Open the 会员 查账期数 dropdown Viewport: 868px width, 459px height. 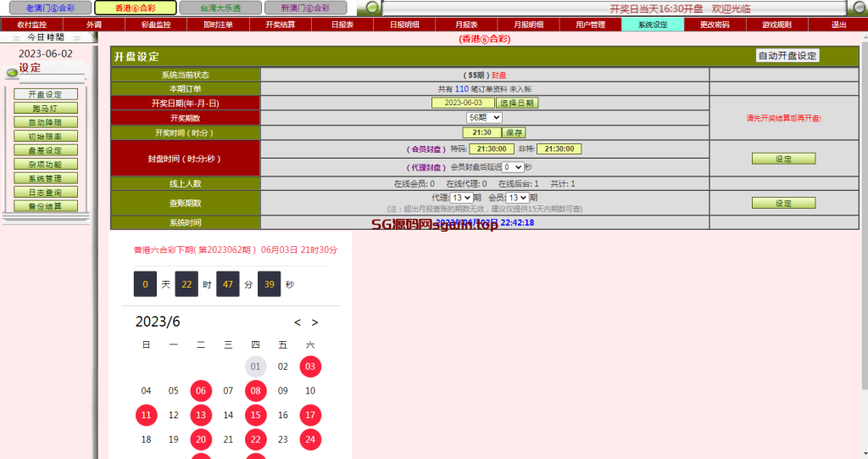(x=517, y=198)
